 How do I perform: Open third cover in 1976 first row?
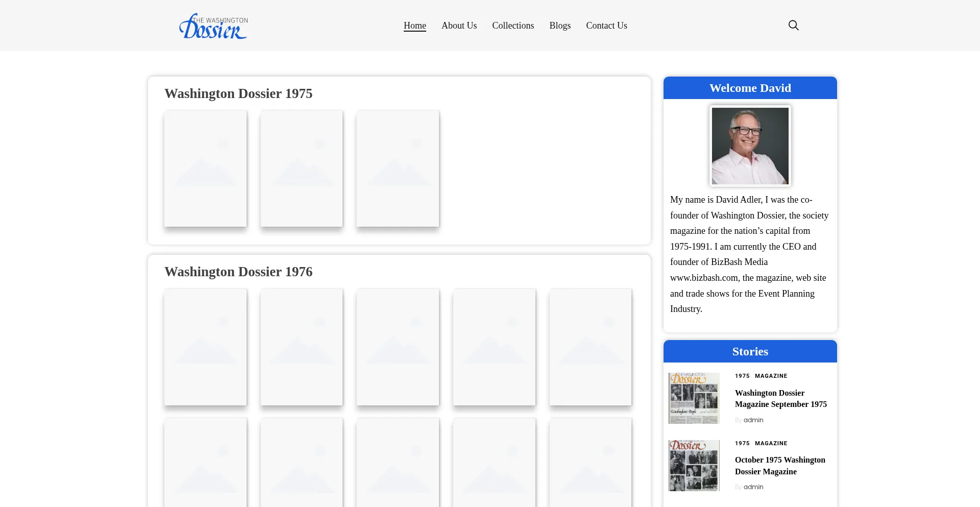tap(398, 347)
